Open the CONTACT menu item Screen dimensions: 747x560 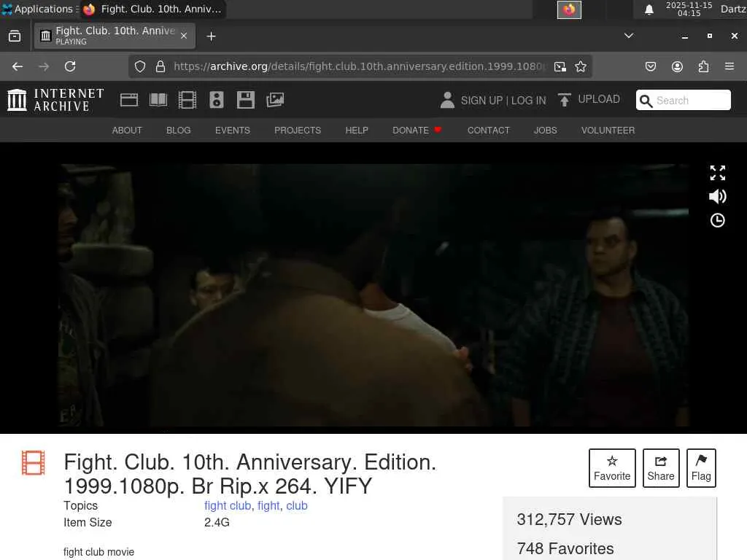tap(488, 131)
